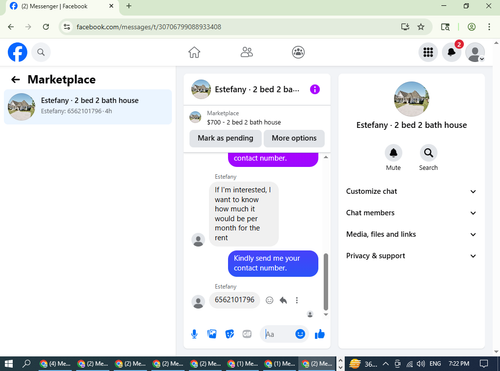Screen dimensions: 500x371
Task: Click the More options button
Action: [294, 138]
